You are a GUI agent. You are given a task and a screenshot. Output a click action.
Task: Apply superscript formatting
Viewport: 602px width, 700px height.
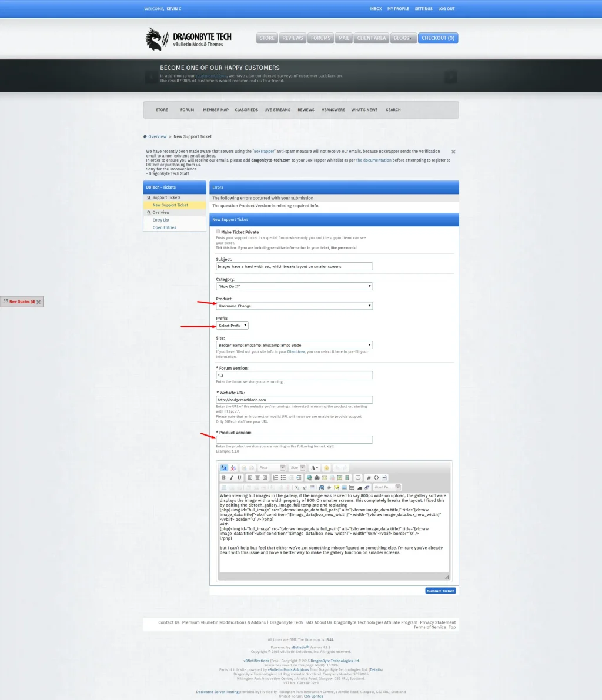[x=304, y=487]
